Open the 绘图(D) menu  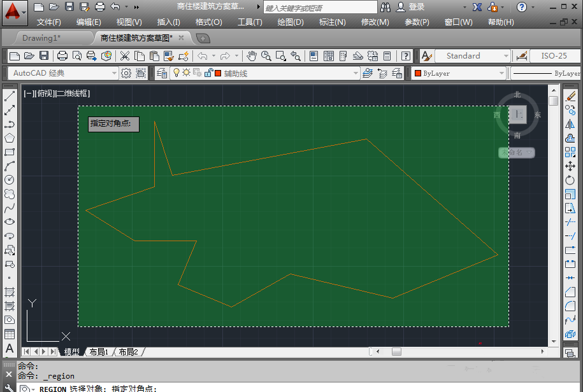coord(291,22)
